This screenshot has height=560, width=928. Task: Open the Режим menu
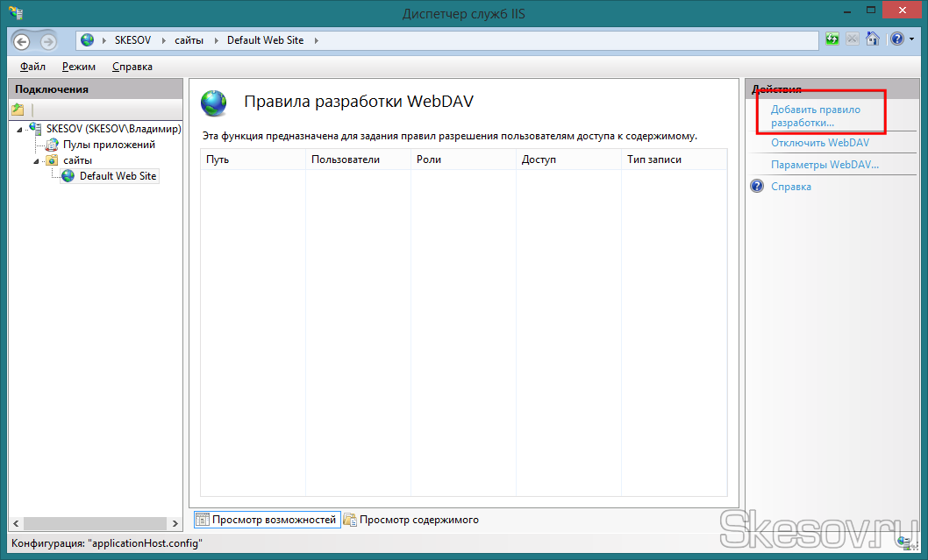pos(79,67)
